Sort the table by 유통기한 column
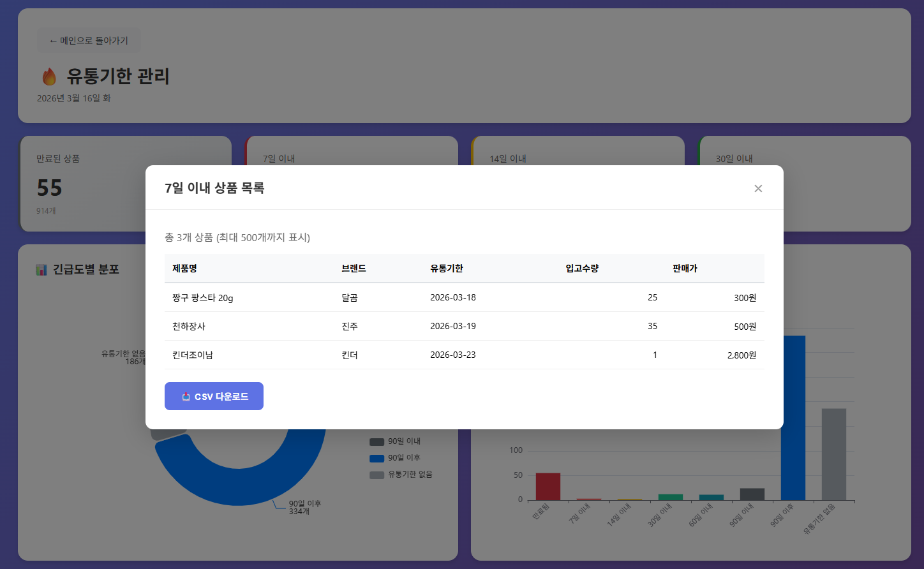 point(447,268)
